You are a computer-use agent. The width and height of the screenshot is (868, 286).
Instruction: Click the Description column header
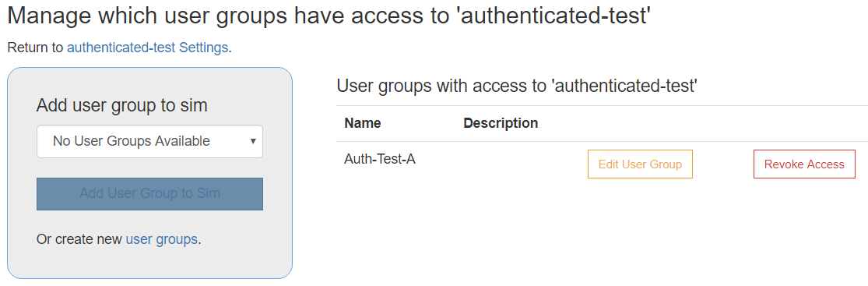pos(501,123)
